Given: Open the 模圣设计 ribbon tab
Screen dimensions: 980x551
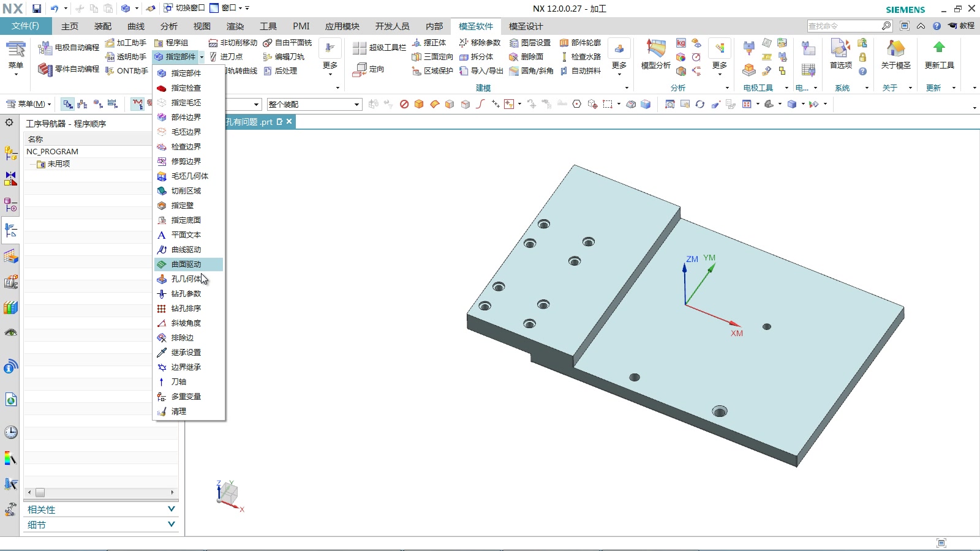Looking at the screenshot, I should pos(526,26).
